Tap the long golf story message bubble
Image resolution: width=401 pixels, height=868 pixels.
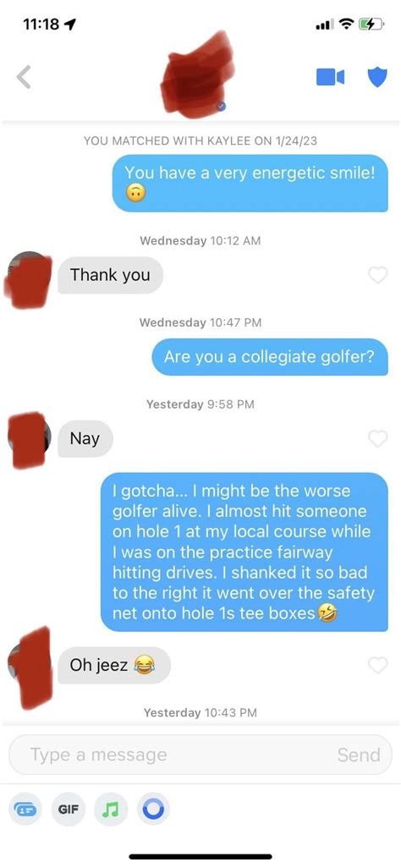244,552
